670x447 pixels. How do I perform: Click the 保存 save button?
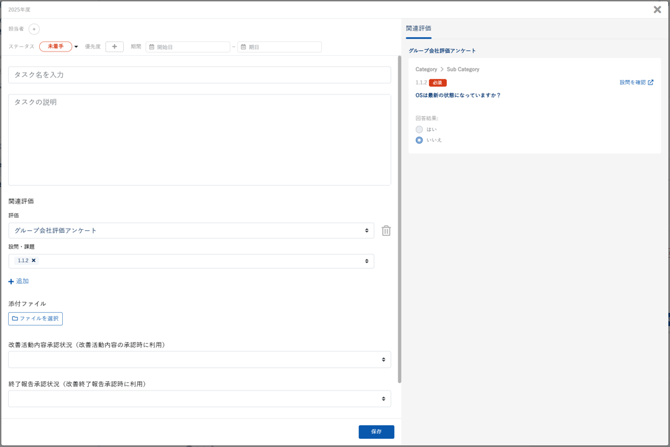coord(376,432)
